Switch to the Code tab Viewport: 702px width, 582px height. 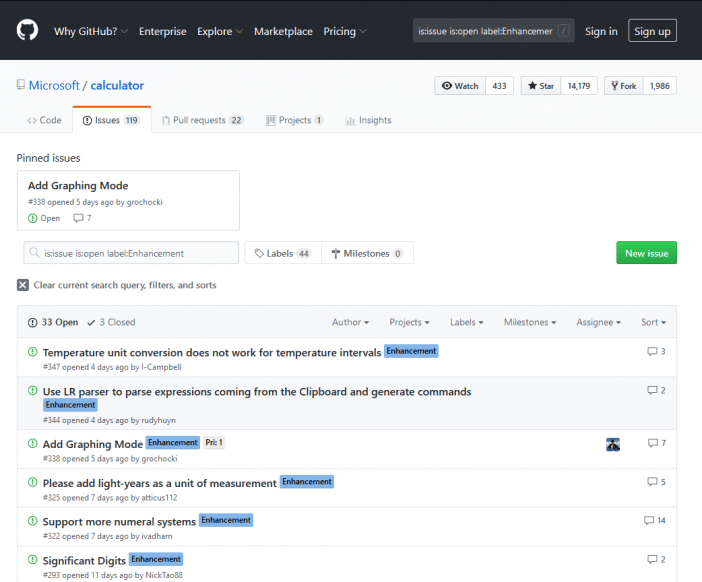pos(44,120)
